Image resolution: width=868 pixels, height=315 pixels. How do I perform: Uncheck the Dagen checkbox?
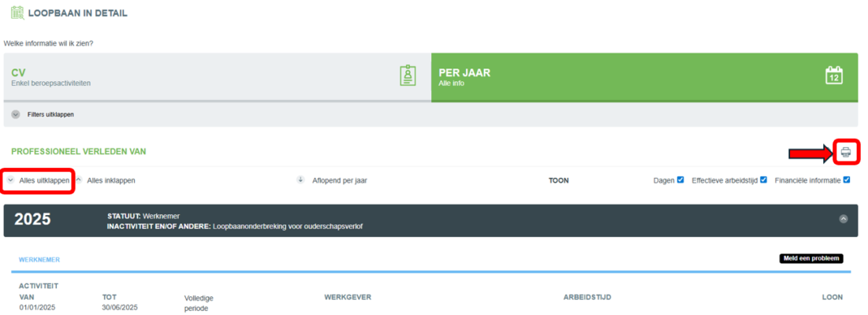680,180
